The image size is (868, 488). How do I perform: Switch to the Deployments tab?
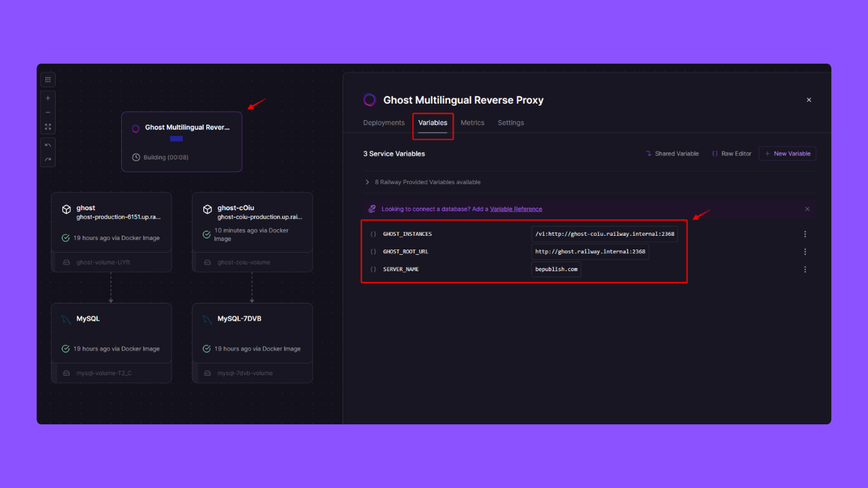click(x=383, y=123)
